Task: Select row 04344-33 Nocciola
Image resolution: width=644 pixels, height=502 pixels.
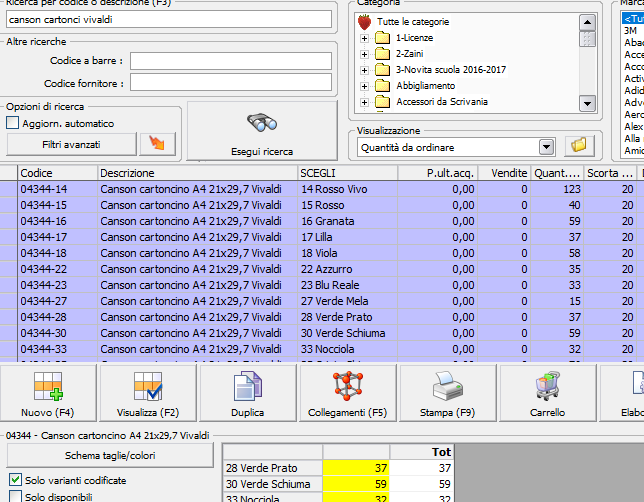Action: pos(322,349)
